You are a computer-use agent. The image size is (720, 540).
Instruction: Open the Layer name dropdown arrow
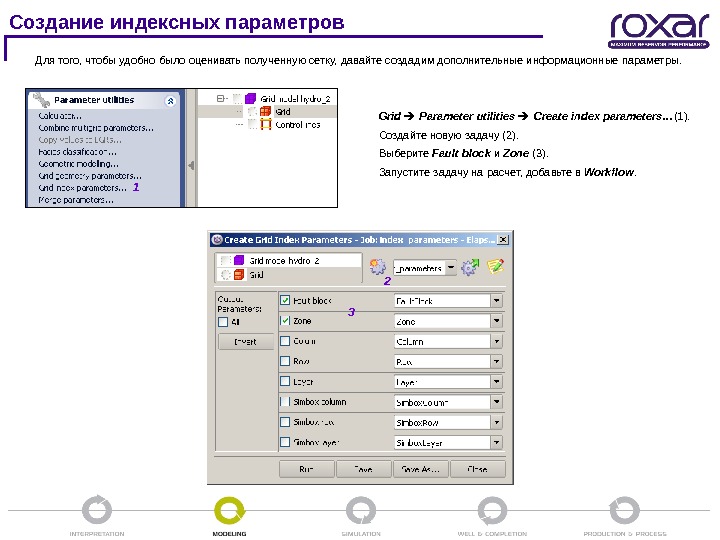pyautogui.click(x=496, y=382)
